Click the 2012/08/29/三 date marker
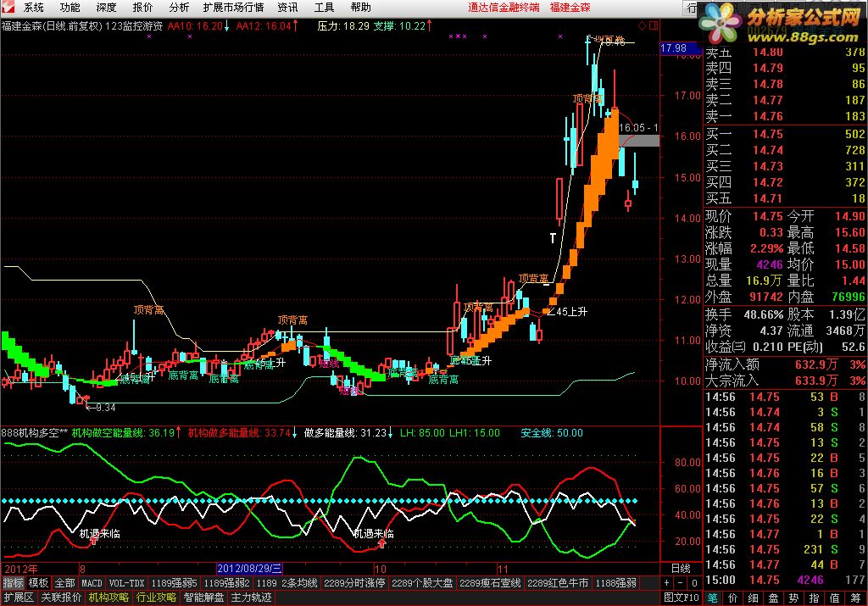868x606 pixels. (x=250, y=569)
